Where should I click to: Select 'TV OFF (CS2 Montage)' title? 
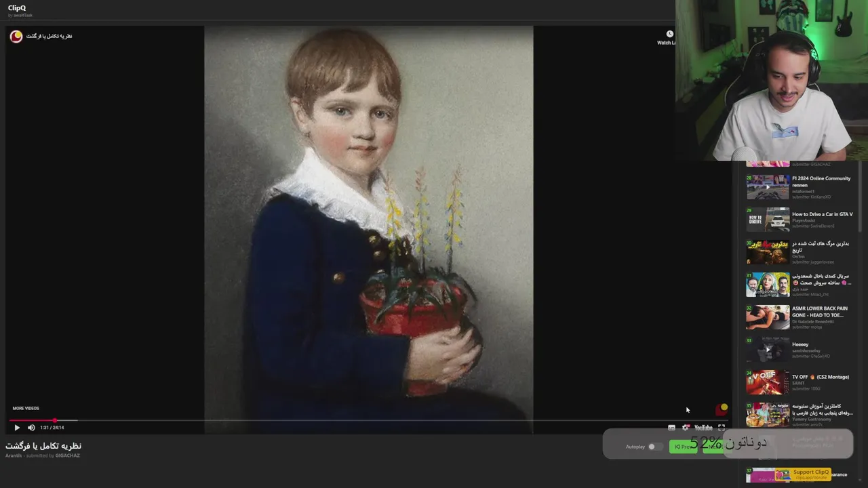[x=821, y=377]
